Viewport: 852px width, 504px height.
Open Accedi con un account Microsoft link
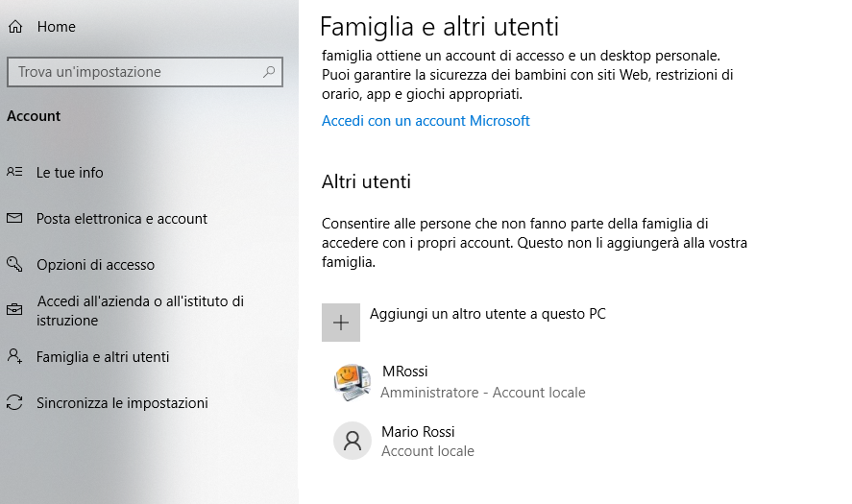point(426,121)
